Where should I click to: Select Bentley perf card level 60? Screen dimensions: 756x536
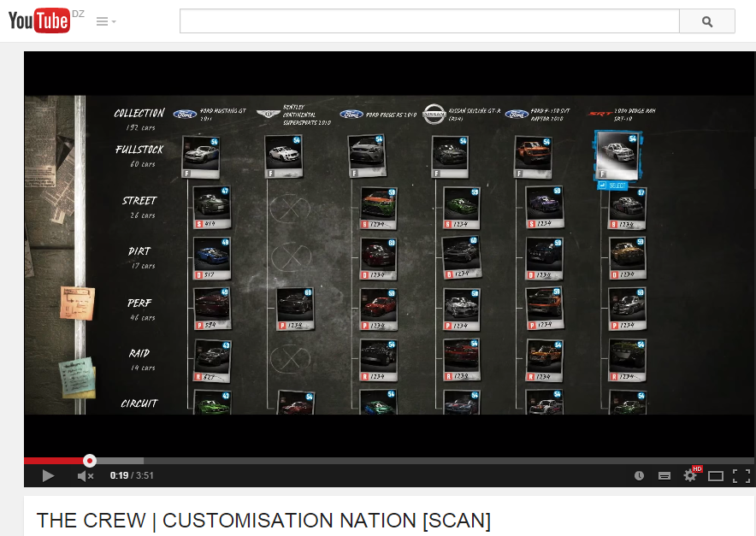tap(296, 309)
